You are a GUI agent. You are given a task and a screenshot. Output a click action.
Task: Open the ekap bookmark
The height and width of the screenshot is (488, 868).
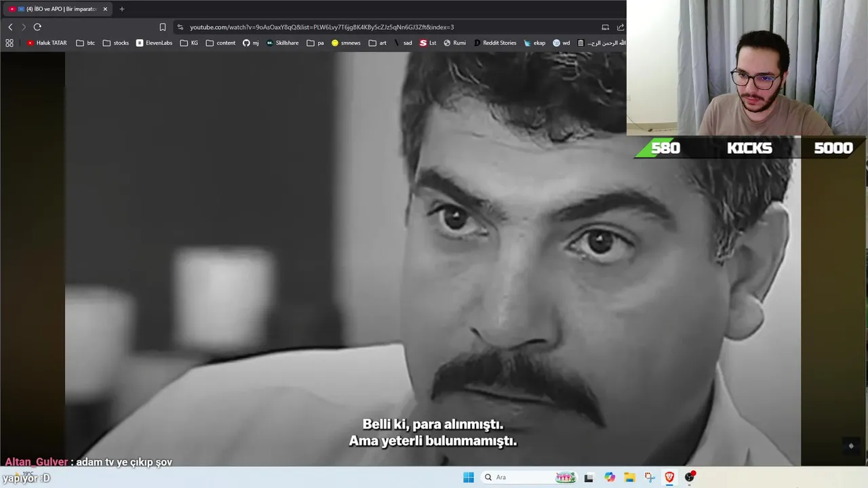tap(534, 43)
